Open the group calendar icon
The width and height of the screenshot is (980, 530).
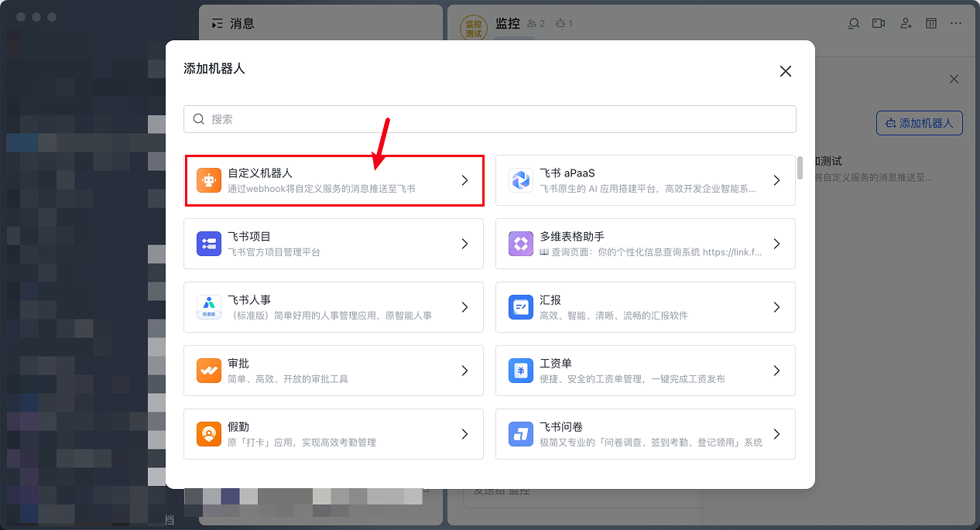pyautogui.click(x=930, y=23)
